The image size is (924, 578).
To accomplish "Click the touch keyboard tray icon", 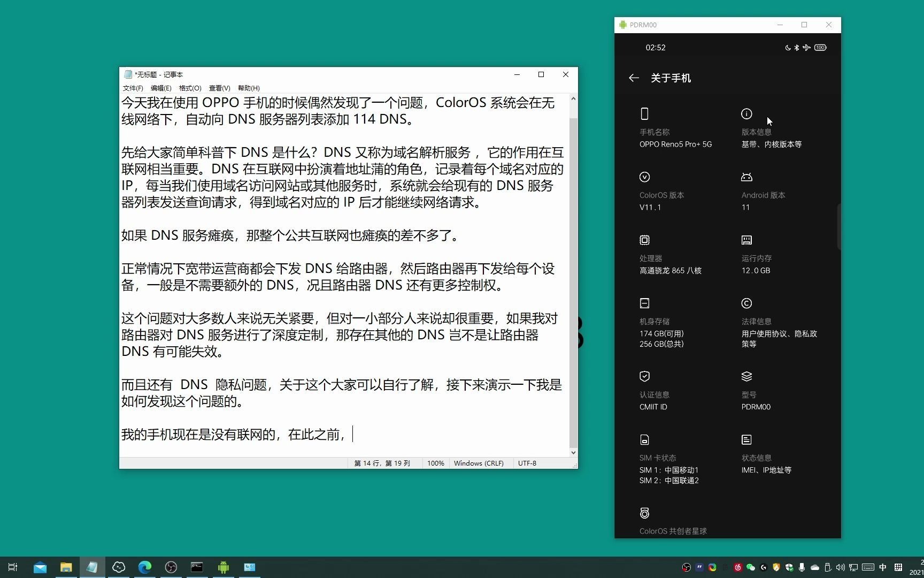I will [x=868, y=567].
